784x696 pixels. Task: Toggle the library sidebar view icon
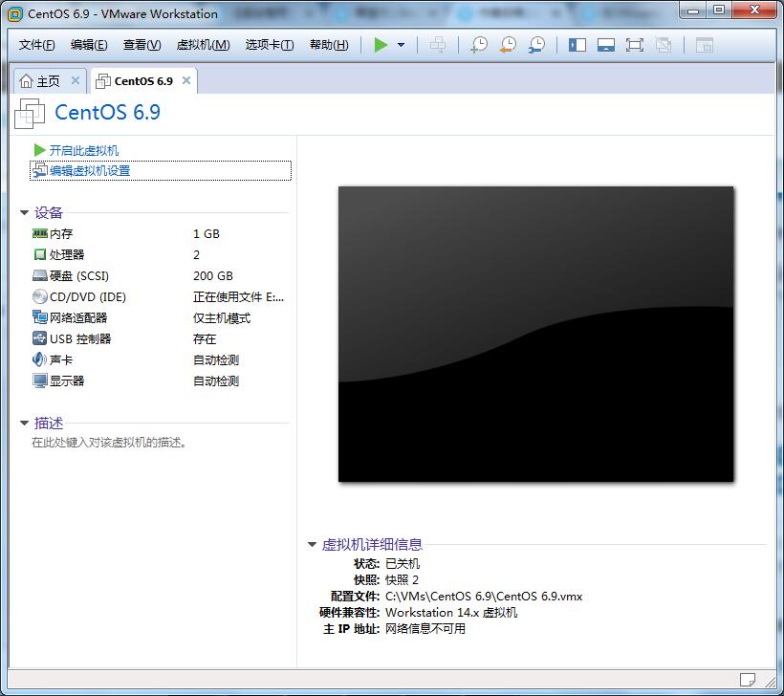(x=577, y=45)
